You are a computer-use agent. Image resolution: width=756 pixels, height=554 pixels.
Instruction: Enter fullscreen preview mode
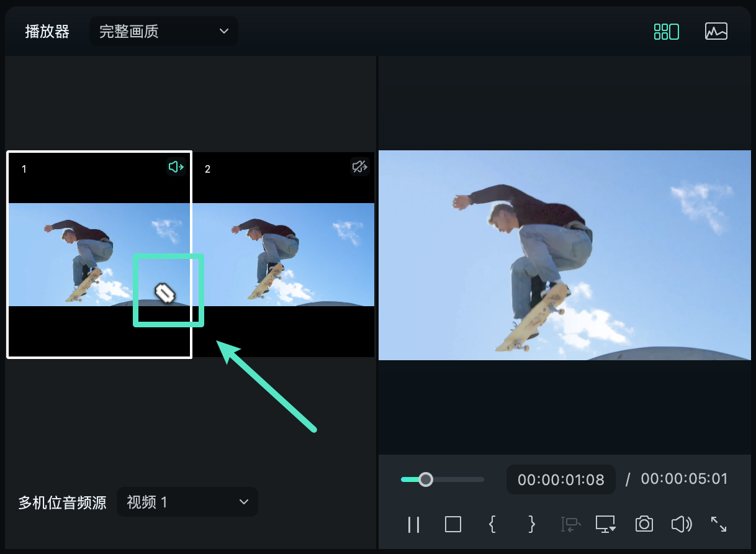(718, 525)
